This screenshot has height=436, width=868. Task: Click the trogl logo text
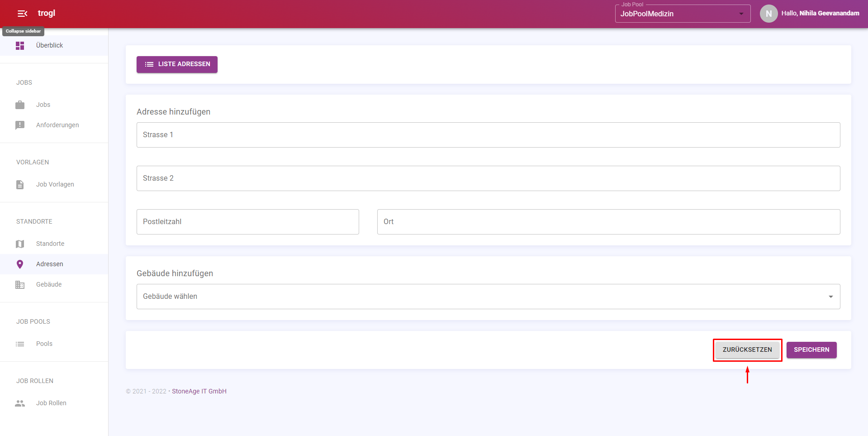47,13
